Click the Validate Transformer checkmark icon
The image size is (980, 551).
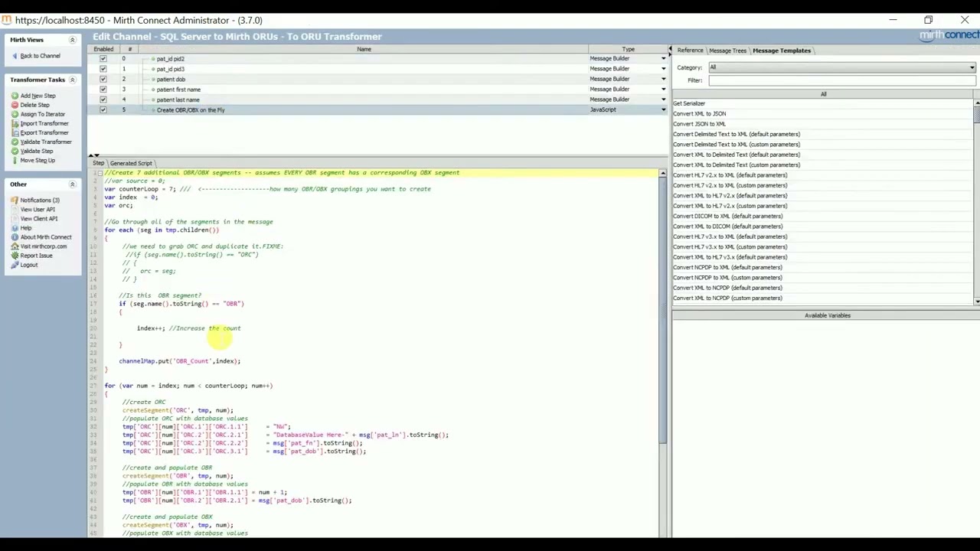[x=15, y=142]
